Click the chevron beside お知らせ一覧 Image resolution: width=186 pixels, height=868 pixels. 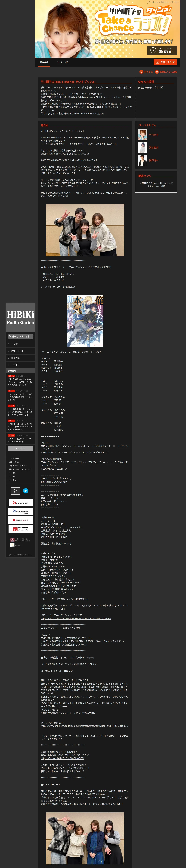coord(9,351)
